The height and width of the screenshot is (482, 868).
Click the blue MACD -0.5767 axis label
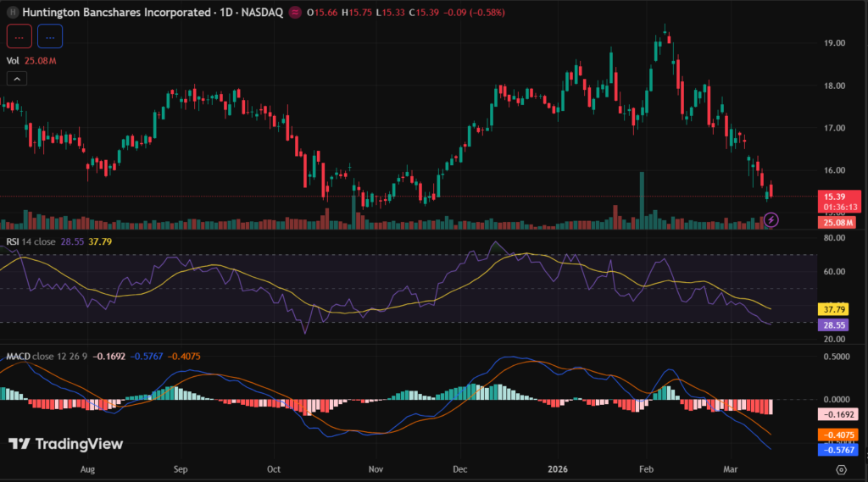coord(836,449)
